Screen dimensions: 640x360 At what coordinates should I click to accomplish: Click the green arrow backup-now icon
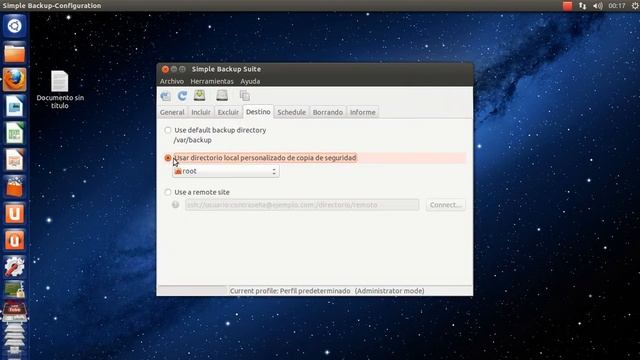pyautogui.click(x=200, y=95)
